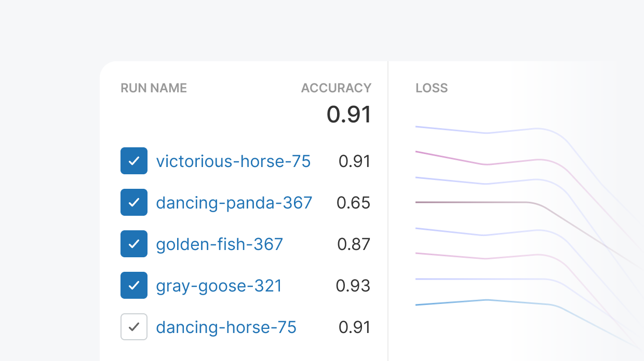This screenshot has height=361, width=644.
Task: Uncheck the victorious-horse-75 checkbox
Action: point(134,161)
